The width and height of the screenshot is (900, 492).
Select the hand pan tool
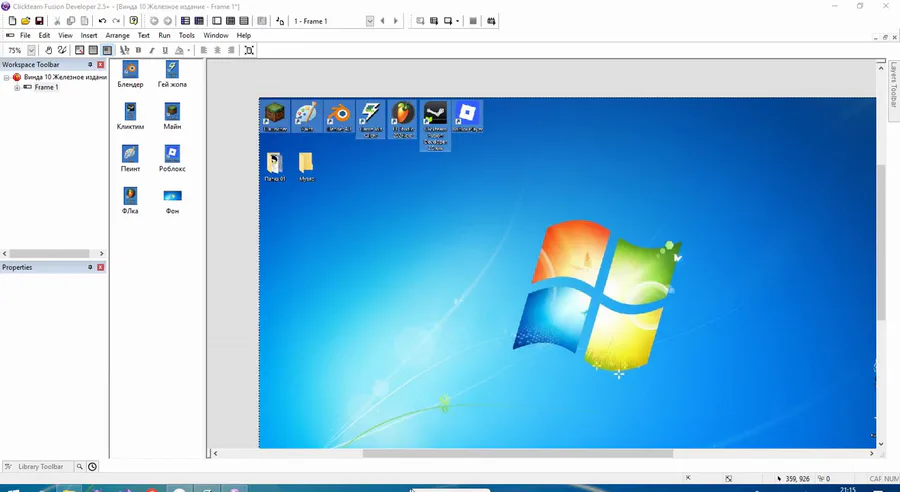pos(49,50)
